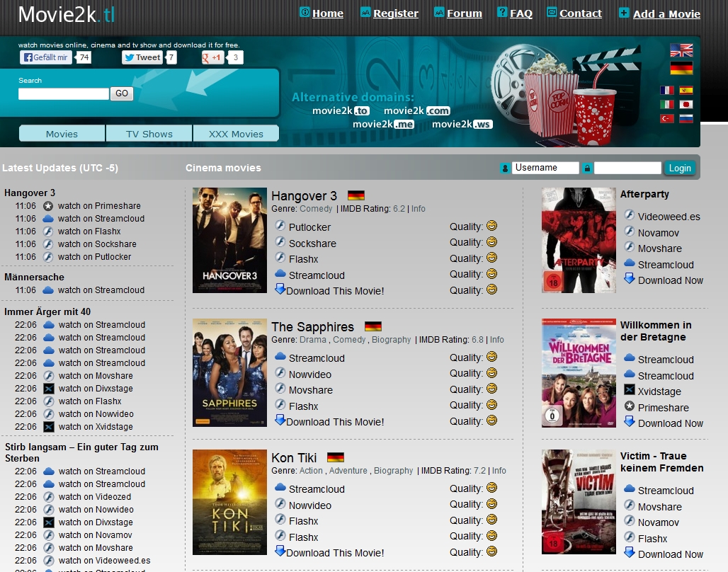The width and height of the screenshot is (728, 572).
Task: Open the Forum link
Action: coord(465,13)
